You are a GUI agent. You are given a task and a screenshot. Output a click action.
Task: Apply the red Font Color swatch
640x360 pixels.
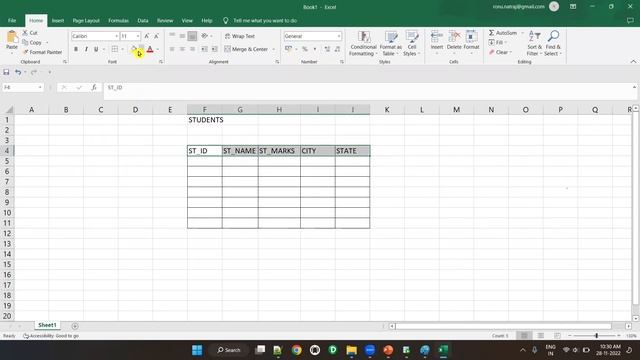click(150, 49)
